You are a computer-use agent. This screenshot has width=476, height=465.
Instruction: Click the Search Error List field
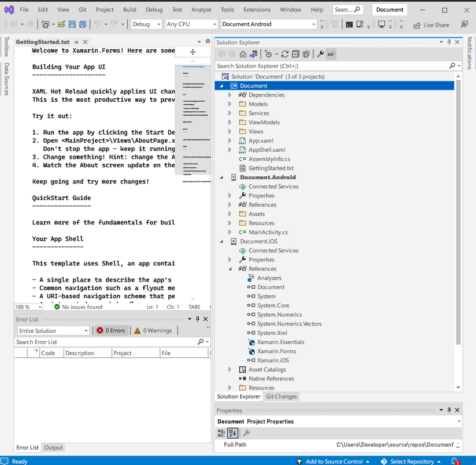coord(107,342)
